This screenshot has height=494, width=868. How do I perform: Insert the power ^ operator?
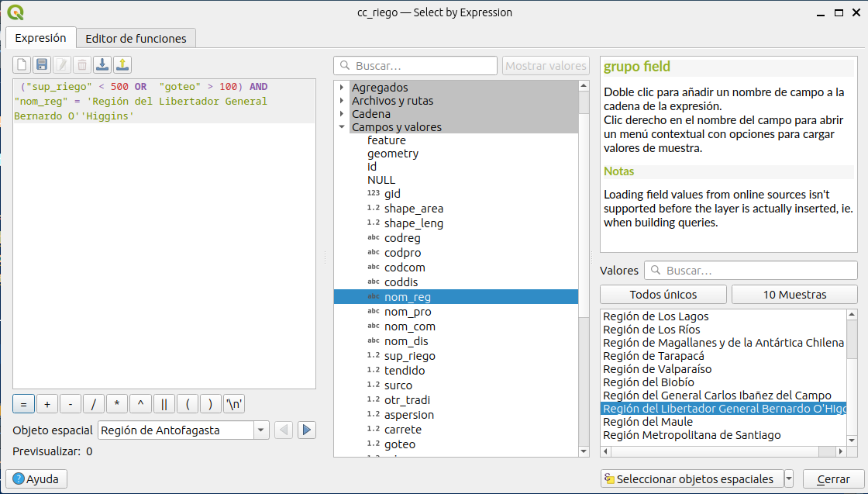(x=140, y=404)
